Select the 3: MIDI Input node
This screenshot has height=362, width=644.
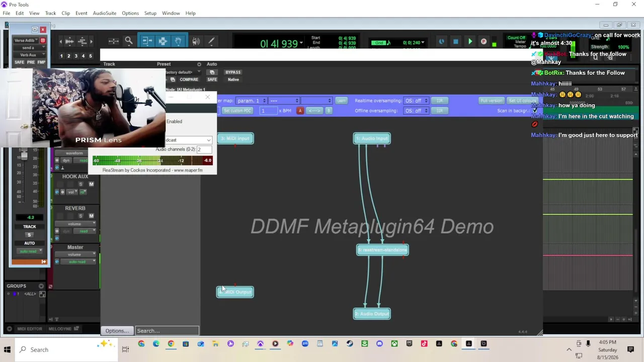coord(235,138)
